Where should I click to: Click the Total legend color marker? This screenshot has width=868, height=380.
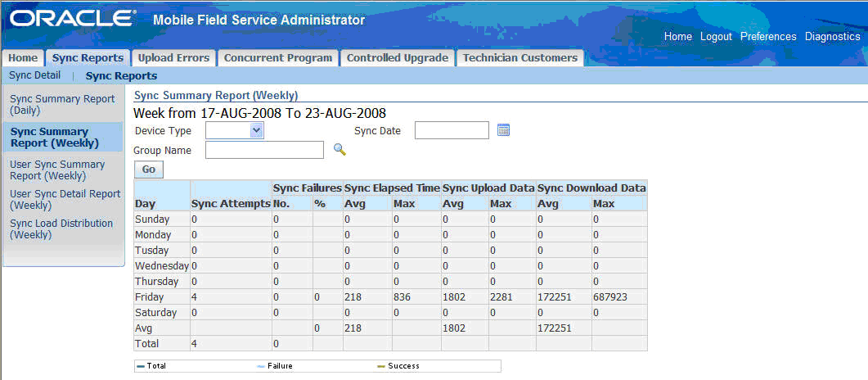click(x=141, y=366)
